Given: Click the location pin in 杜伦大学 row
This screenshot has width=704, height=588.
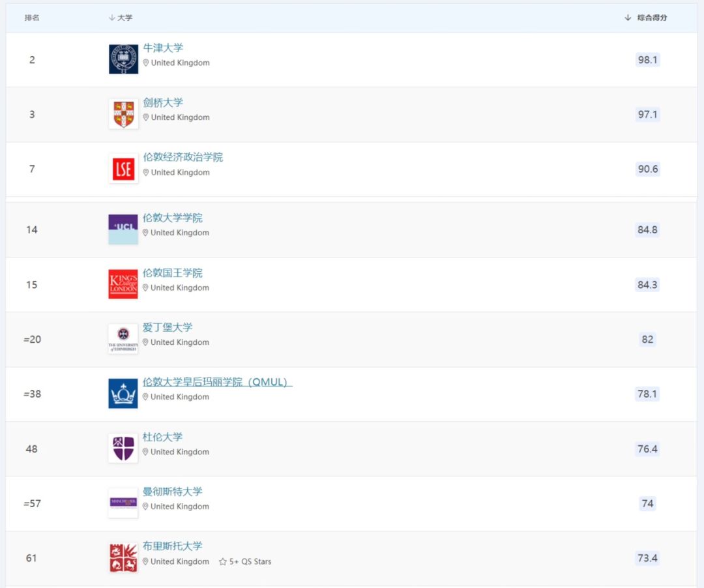Looking at the screenshot, I should [x=145, y=452].
